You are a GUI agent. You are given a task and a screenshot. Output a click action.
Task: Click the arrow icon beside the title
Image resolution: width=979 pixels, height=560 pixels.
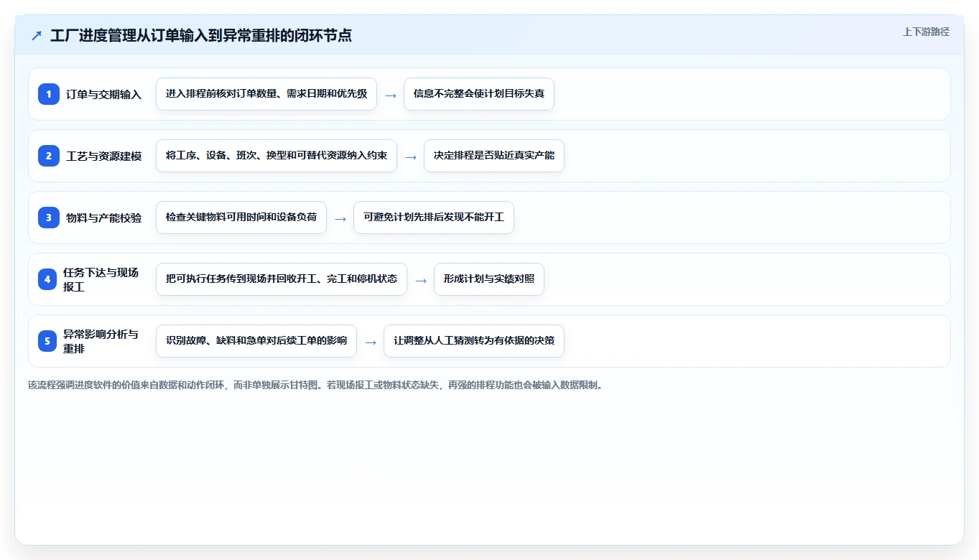tap(37, 35)
